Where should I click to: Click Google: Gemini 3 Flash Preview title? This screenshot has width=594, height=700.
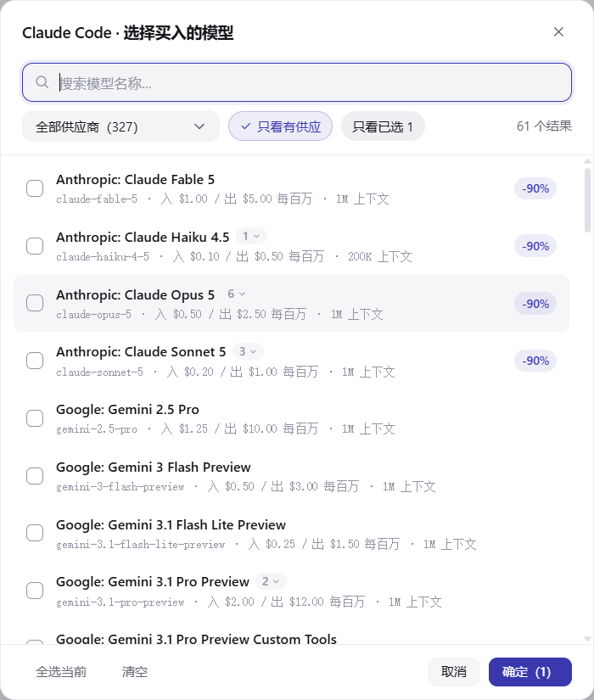click(x=154, y=467)
